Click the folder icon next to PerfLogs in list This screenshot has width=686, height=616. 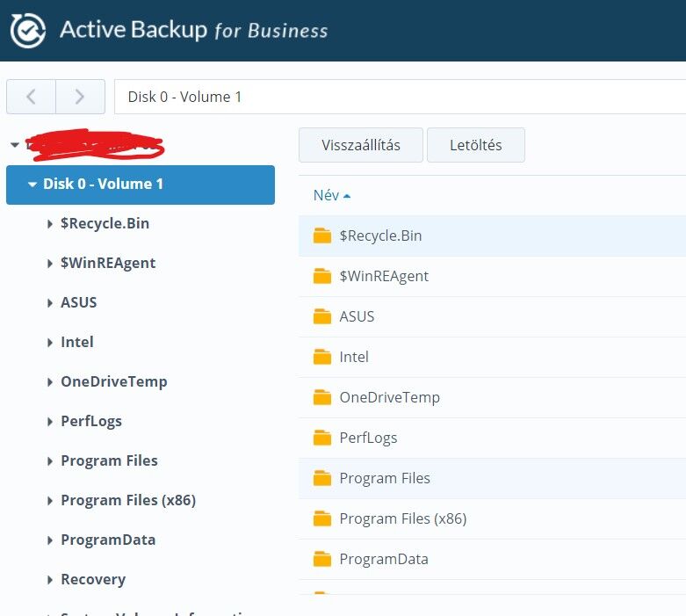pos(322,438)
